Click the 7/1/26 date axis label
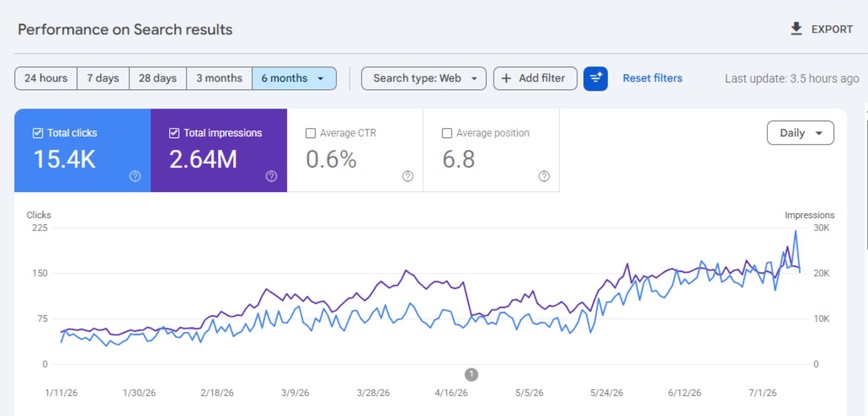 click(x=762, y=393)
